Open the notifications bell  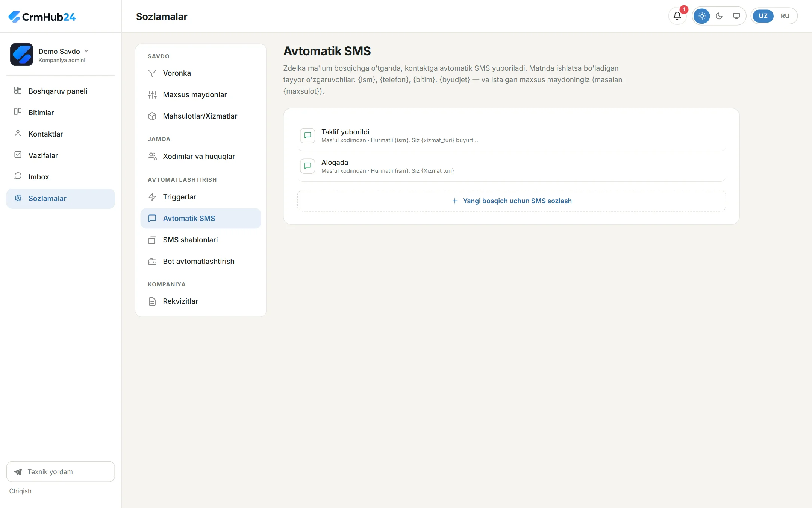[677, 16]
